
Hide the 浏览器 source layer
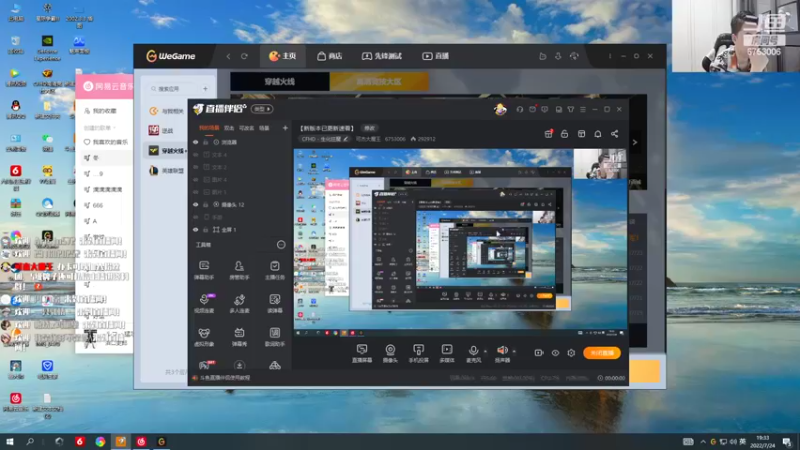195,142
